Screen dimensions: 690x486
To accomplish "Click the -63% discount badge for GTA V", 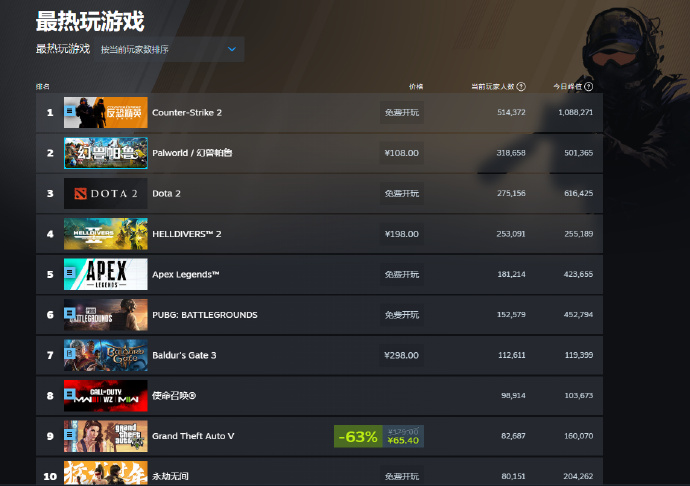I will [x=358, y=436].
